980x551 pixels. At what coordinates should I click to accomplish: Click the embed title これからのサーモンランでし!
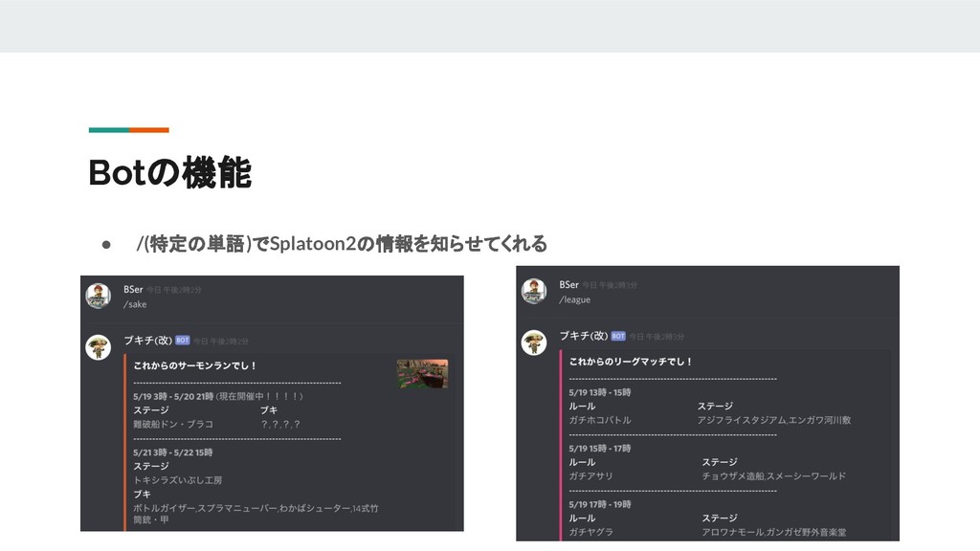pos(194,365)
